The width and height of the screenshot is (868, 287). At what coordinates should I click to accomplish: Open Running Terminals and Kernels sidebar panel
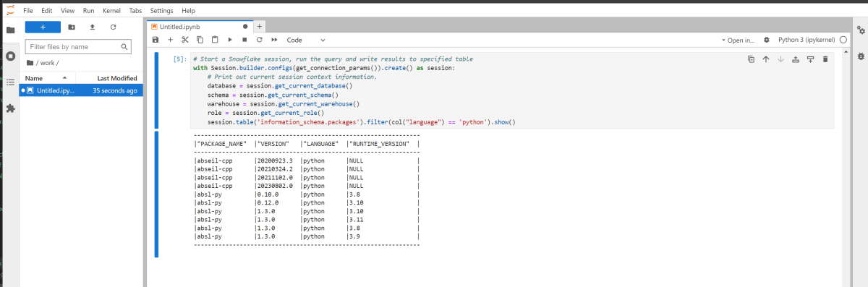(10, 56)
